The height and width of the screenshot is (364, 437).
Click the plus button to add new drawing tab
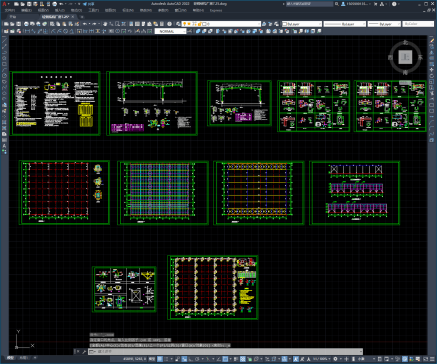(x=82, y=17)
